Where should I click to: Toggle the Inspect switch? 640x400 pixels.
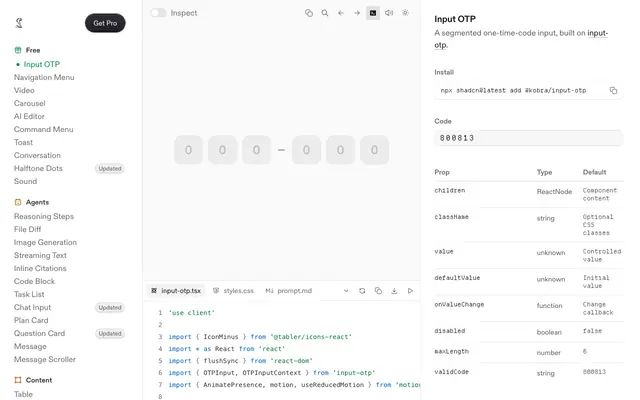[158, 13]
